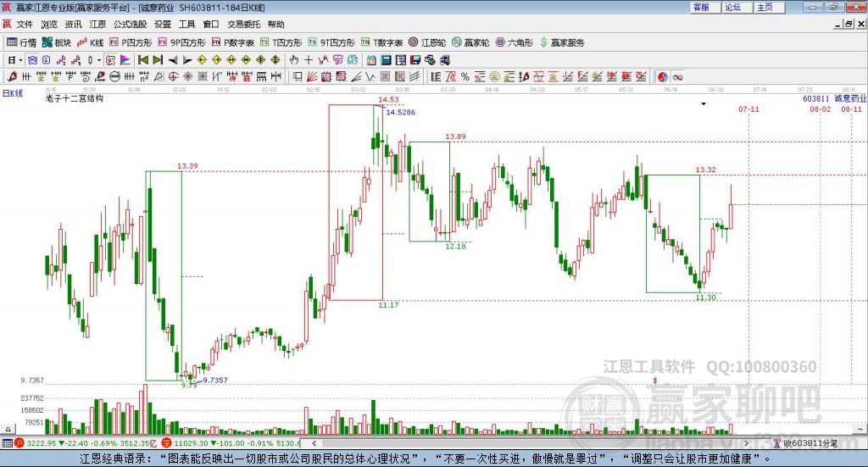Open the 公式选股 menu
The width and height of the screenshot is (868, 467).
click(130, 25)
